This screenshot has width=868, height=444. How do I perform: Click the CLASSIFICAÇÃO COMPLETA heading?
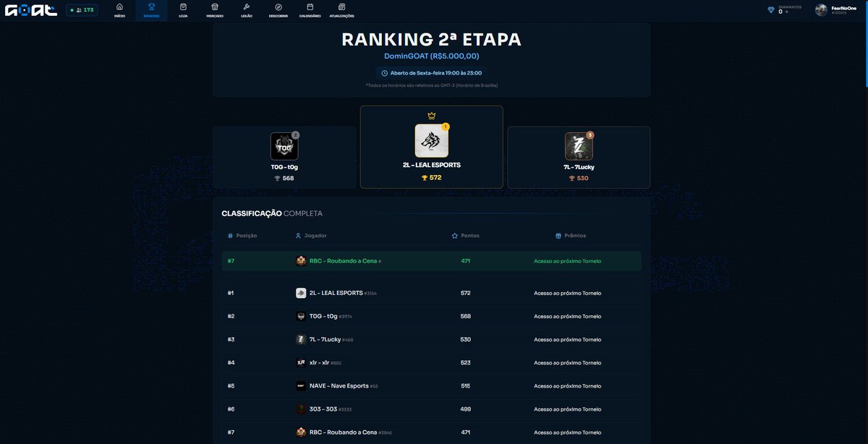tap(272, 213)
